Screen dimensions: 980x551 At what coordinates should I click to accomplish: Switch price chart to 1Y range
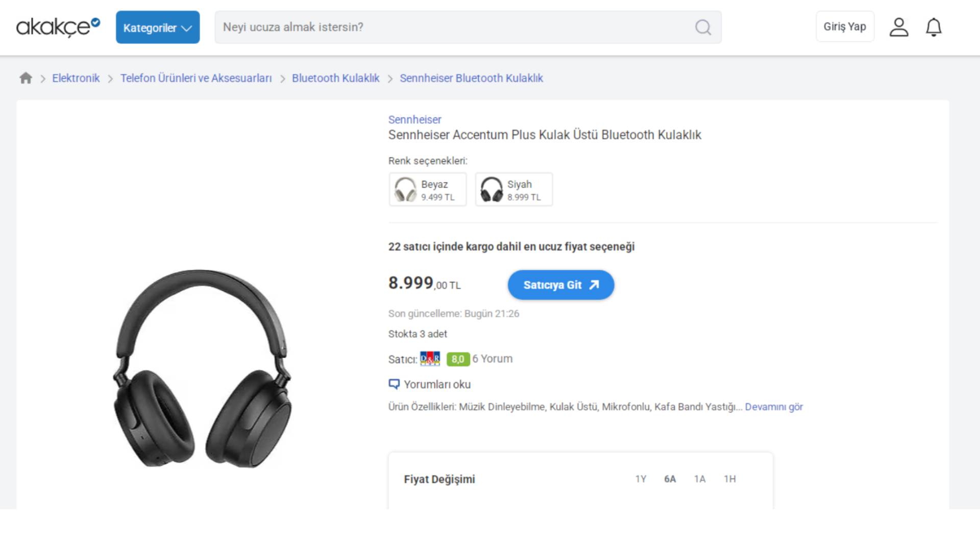(x=641, y=479)
